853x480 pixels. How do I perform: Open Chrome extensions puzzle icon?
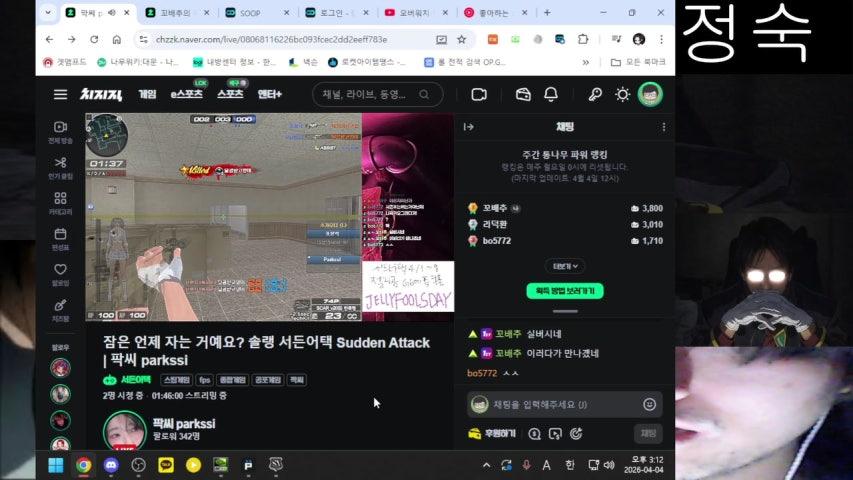583,39
